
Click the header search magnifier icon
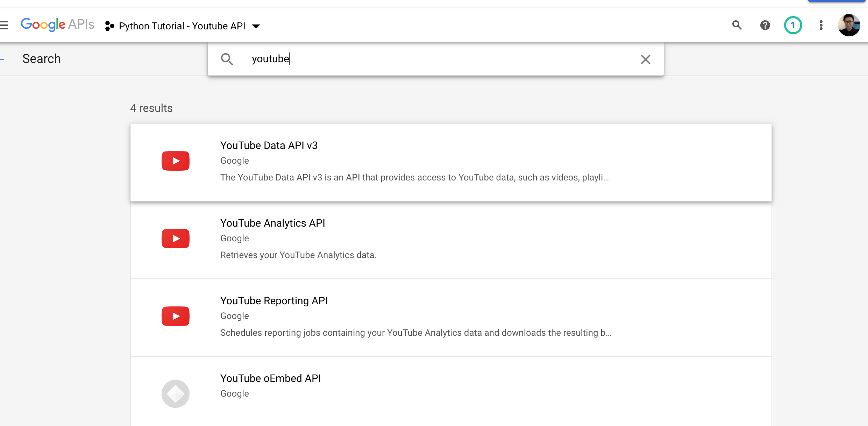737,25
